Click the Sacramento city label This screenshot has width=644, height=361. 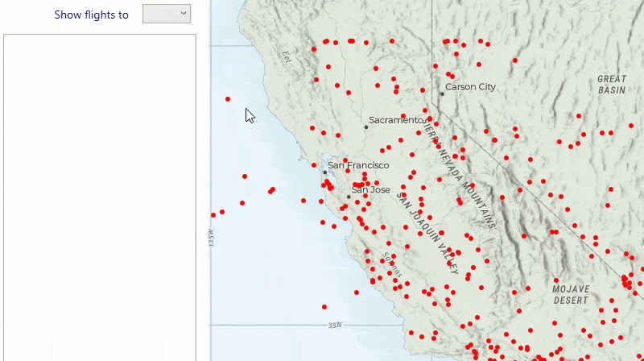pos(396,120)
